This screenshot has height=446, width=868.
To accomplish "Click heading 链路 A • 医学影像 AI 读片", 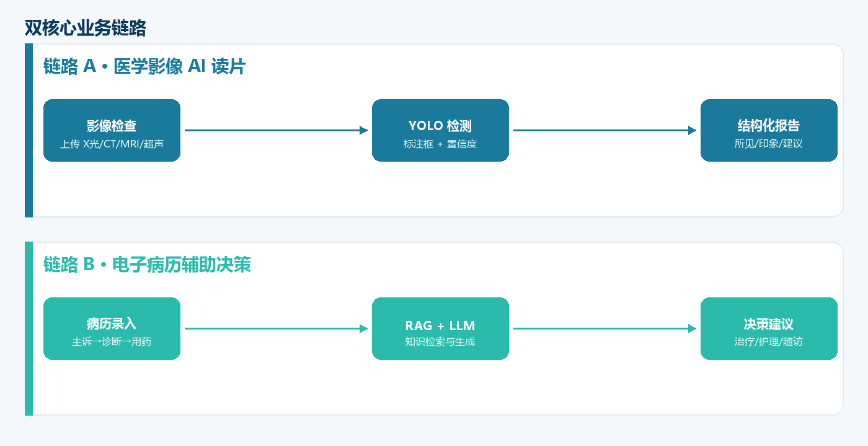I will click(x=144, y=66).
